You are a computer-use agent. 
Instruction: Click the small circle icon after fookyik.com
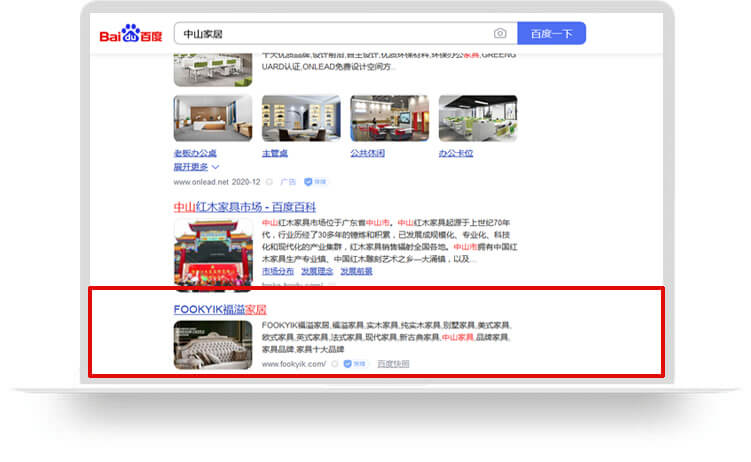click(x=335, y=364)
